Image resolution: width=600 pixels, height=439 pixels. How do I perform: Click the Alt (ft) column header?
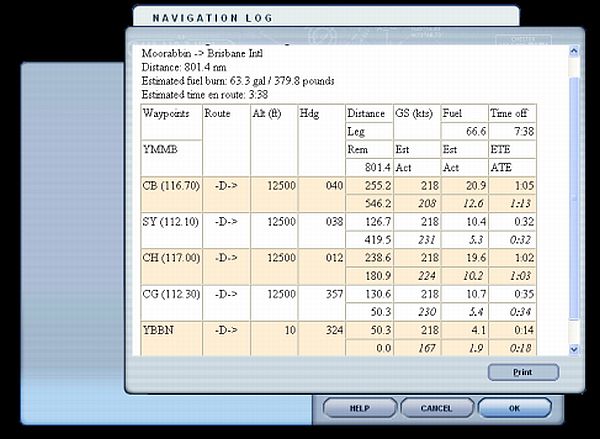(267, 114)
